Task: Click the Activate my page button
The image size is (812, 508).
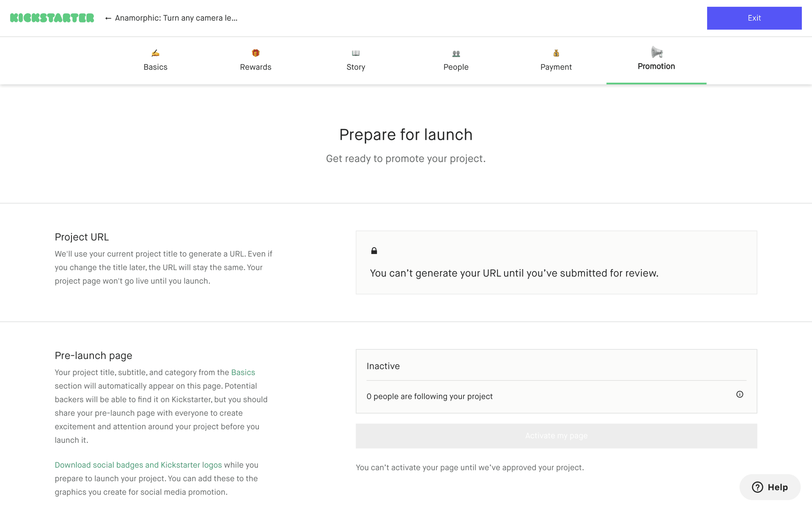Action: tap(556, 436)
